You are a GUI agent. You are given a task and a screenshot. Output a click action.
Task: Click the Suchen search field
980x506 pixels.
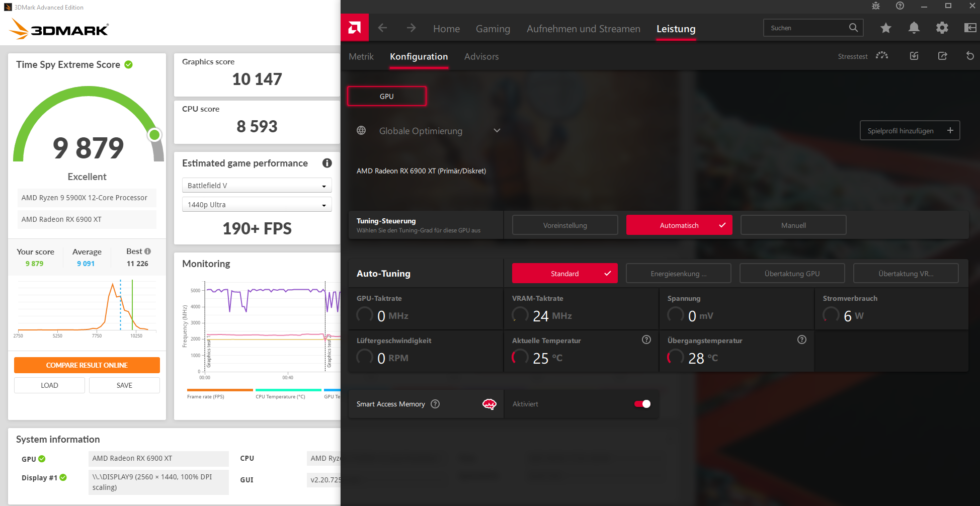pos(813,28)
